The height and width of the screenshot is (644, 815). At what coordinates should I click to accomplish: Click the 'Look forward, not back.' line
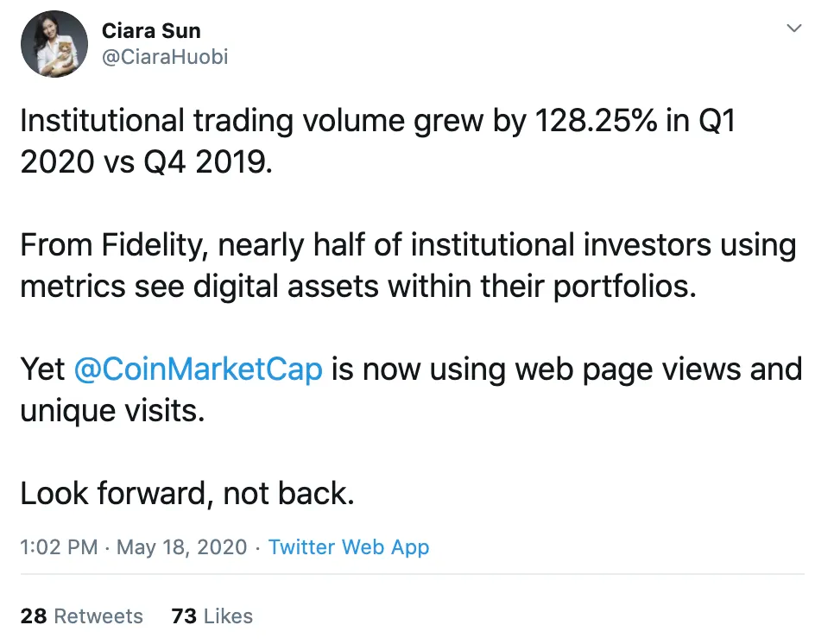187,493
